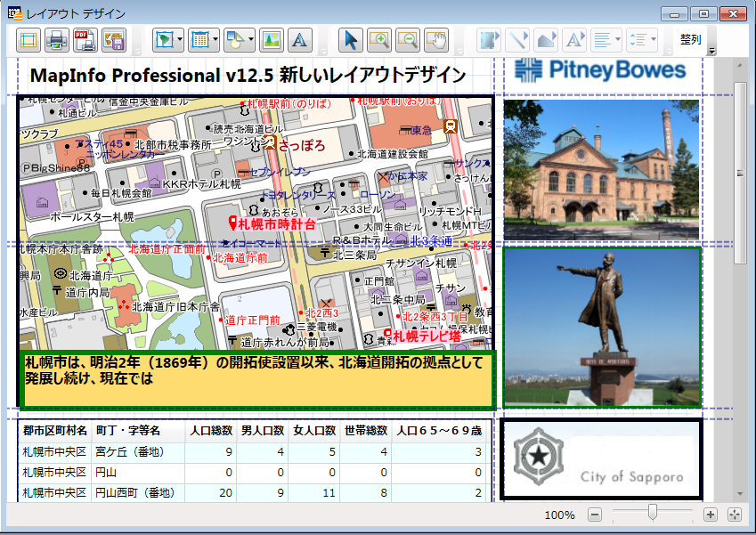The width and height of the screenshot is (756, 535).
Task: Click the 男人口数 column header
Action: (263, 431)
